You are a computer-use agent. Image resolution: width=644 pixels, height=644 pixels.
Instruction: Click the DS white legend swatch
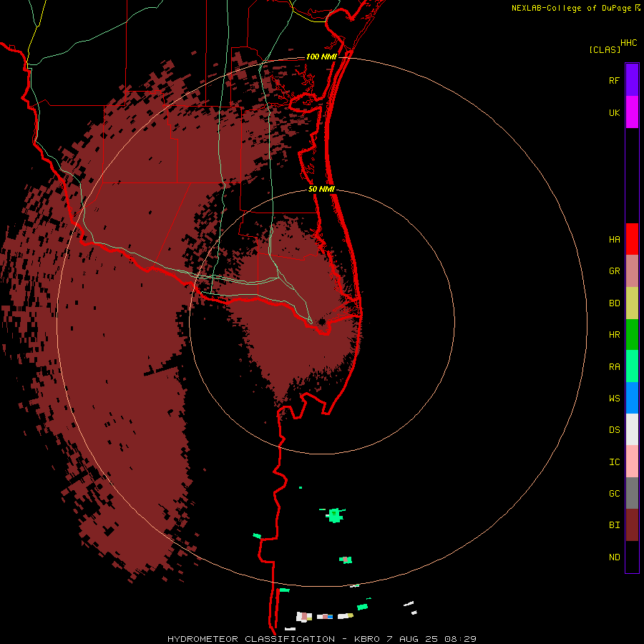pyautogui.click(x=632, y=429)
